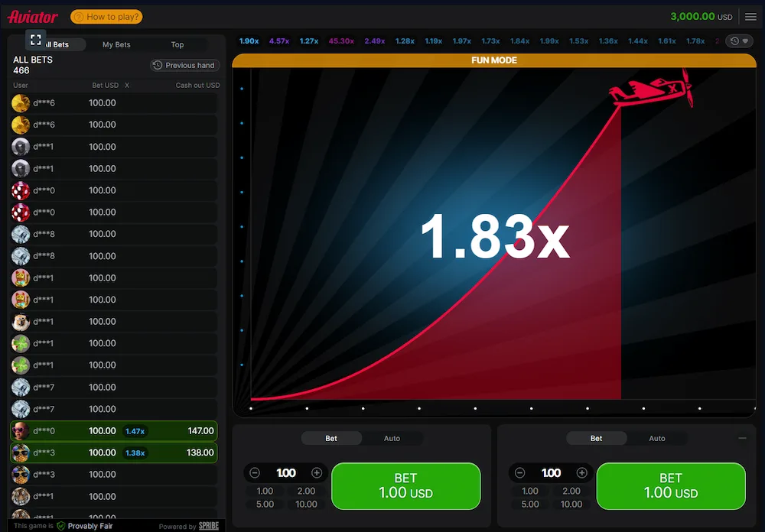Viewport: 765px width, 532px height.
Task: Select 10.00 preset bet amount
Action: (x=305, y=504)
